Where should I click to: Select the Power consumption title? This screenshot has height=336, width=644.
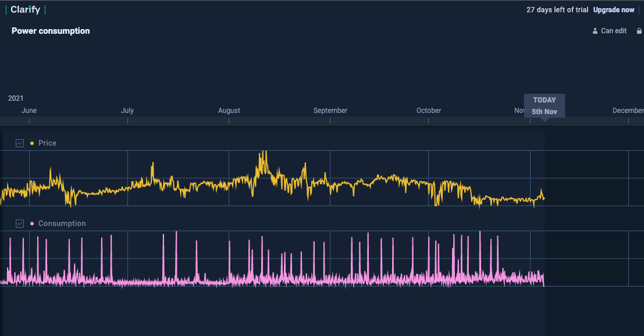tap(51, 31)
